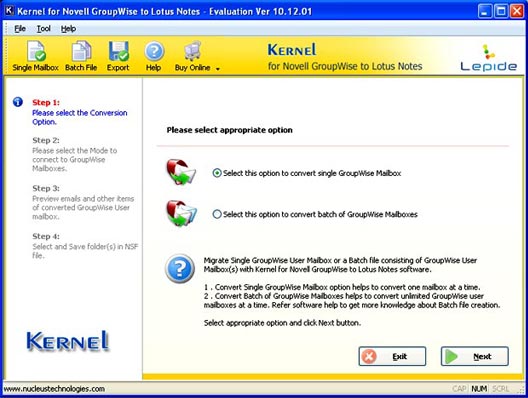The height and width of the screenshot is (398, 528).
Task: Open Help from the toolbar question icon
Action: point(154,51)
